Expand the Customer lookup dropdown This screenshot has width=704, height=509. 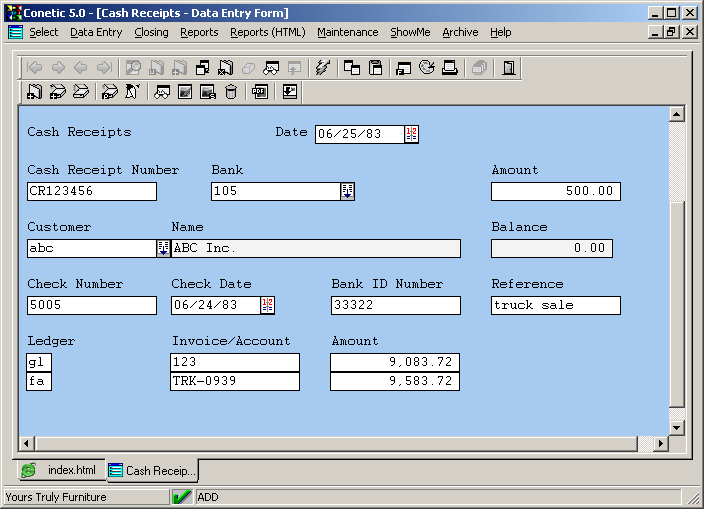pyautogui.click(x=163, y=248)
